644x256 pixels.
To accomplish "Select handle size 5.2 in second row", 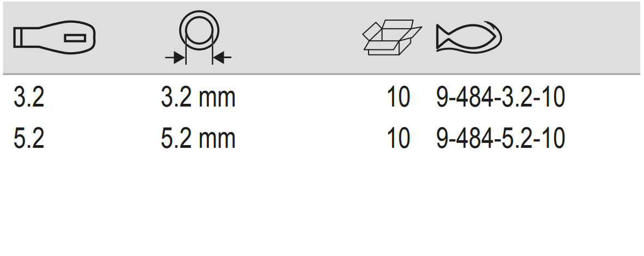I will tap(29, 139).
